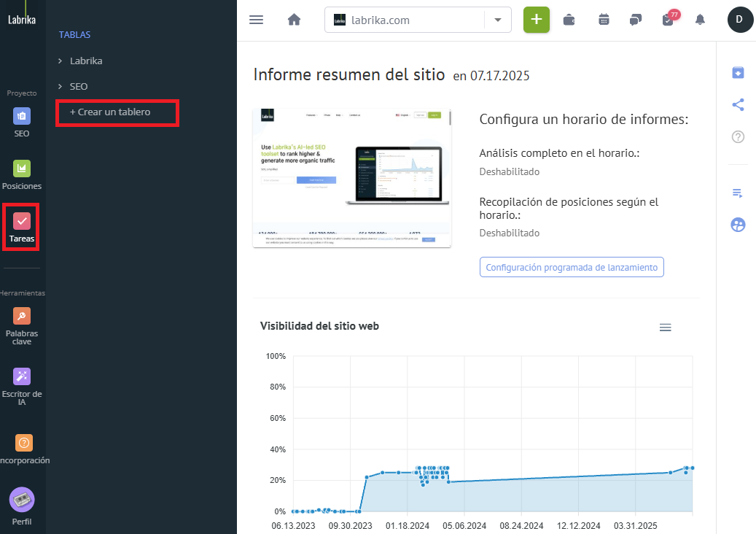Image resolution: width=756 pixels, height=534 pixels.
Task: Go to the home page
Action: [x=294, y=20]
